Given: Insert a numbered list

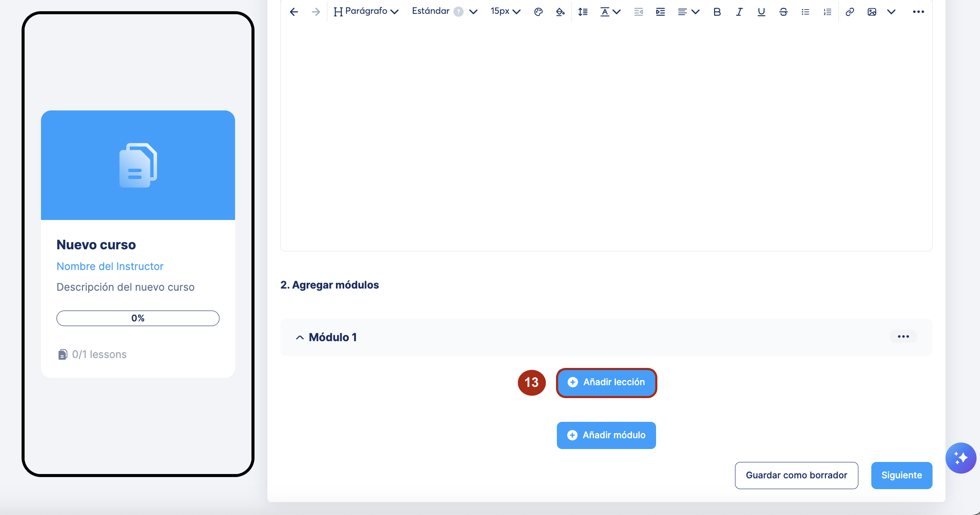Looking at the screenshot, I should pyautogui.click(x=827, y=12).
